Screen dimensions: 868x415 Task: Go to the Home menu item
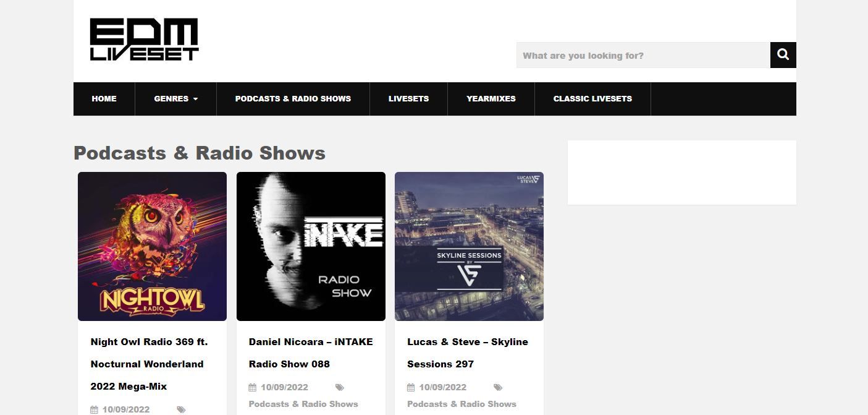(x=104, y=99)
